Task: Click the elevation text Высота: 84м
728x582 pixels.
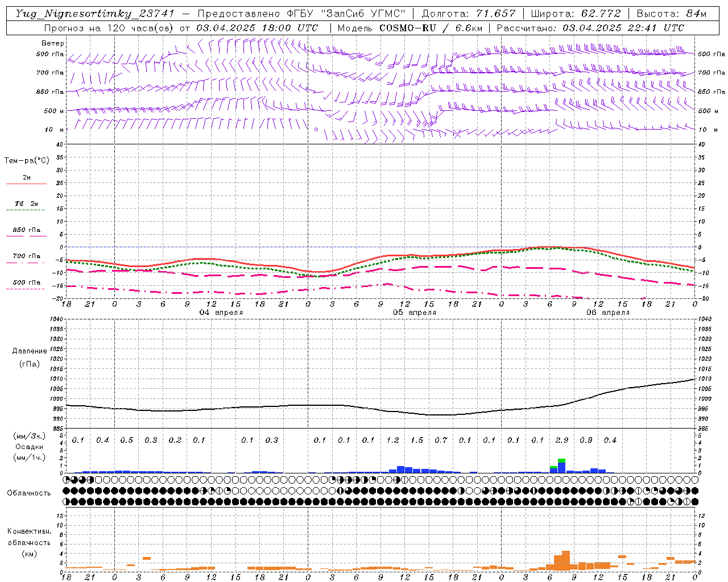Action: pos(671,14)
